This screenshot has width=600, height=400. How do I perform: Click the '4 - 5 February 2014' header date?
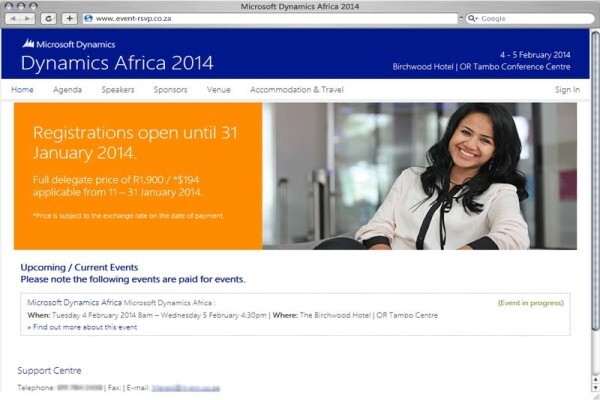535,55
